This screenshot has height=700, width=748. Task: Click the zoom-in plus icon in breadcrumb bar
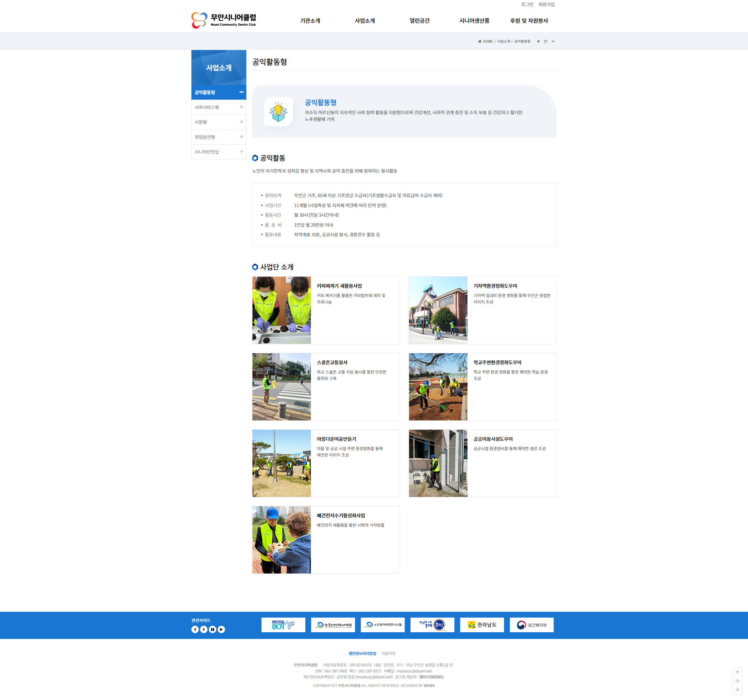pyautogui.click(x=538, y=42)
